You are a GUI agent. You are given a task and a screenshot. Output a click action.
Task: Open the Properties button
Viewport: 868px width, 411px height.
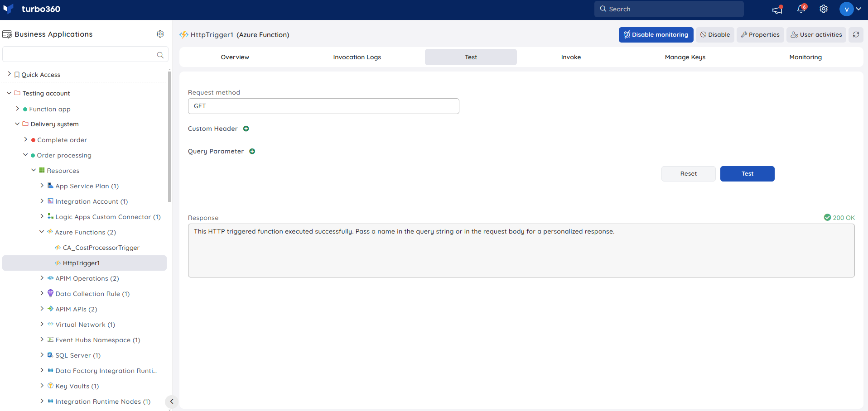[760, 35]
